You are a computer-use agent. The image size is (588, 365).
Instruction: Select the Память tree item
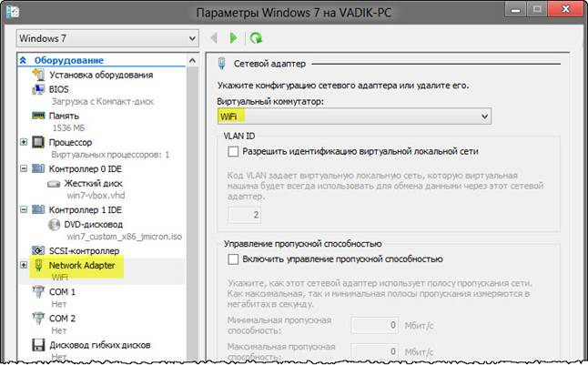(64, 116)
